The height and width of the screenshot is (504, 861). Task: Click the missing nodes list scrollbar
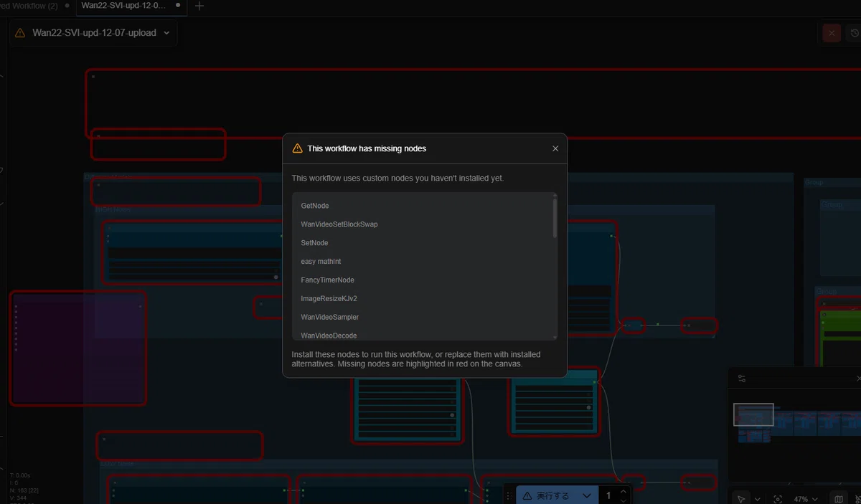click(x=555, y=217)
